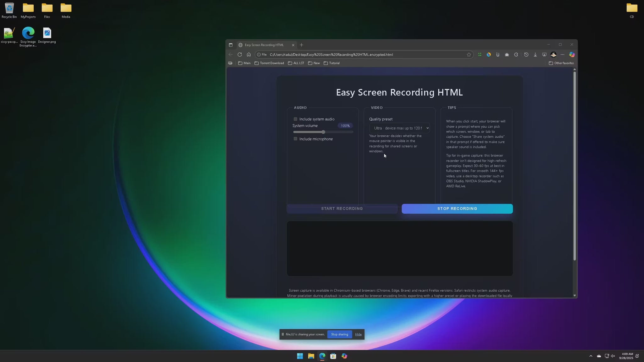Viewport: 644px width, 362px height.
Task: Open the browser Extensions puzzle icon
Action: (x=516, y=55)
